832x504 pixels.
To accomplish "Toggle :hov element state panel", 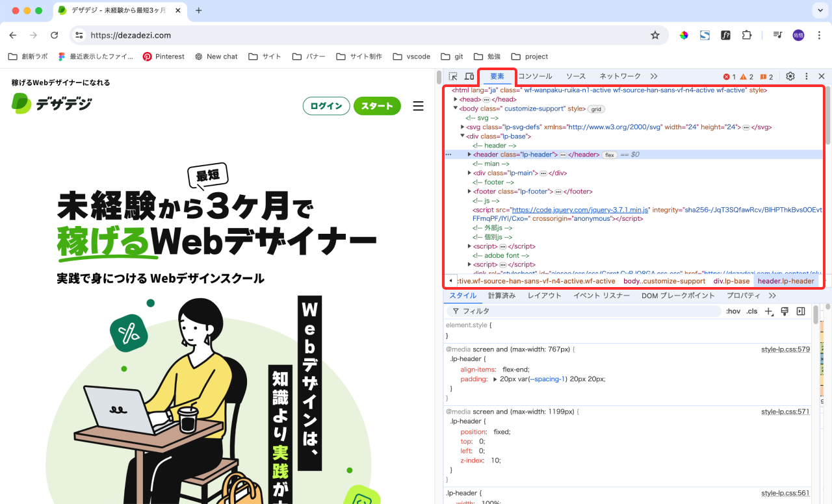I will [733, 312].
